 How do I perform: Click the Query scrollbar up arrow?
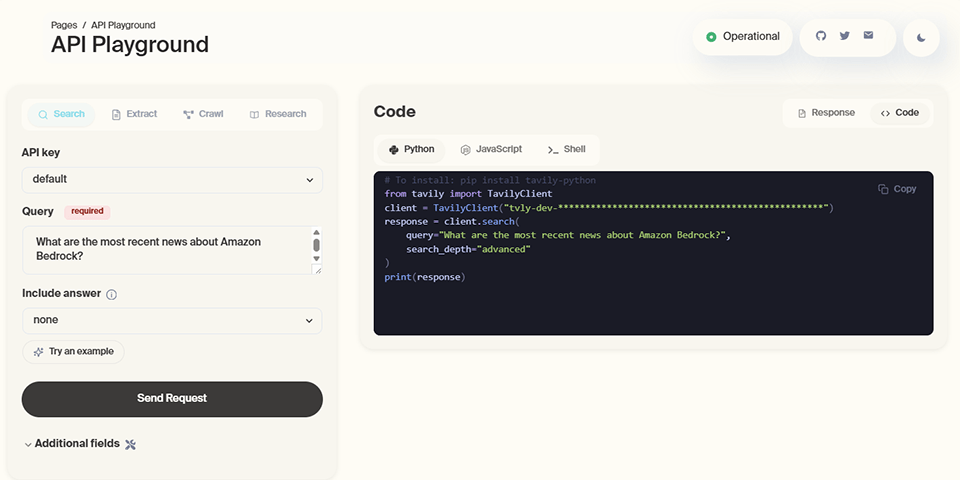click(x=317, y=232)
